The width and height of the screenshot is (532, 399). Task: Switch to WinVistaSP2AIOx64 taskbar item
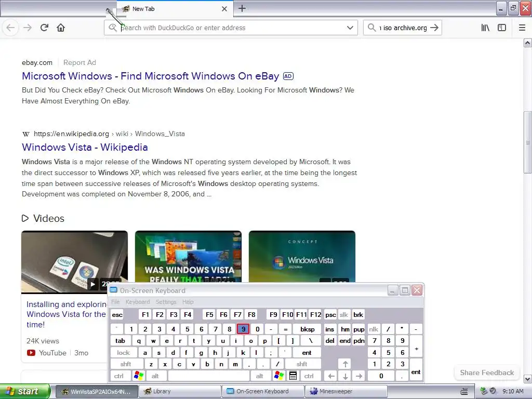tap(96, 391)
